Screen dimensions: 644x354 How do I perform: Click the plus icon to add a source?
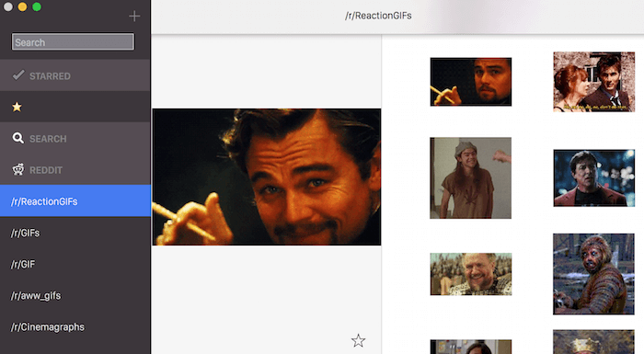(134, 16)
